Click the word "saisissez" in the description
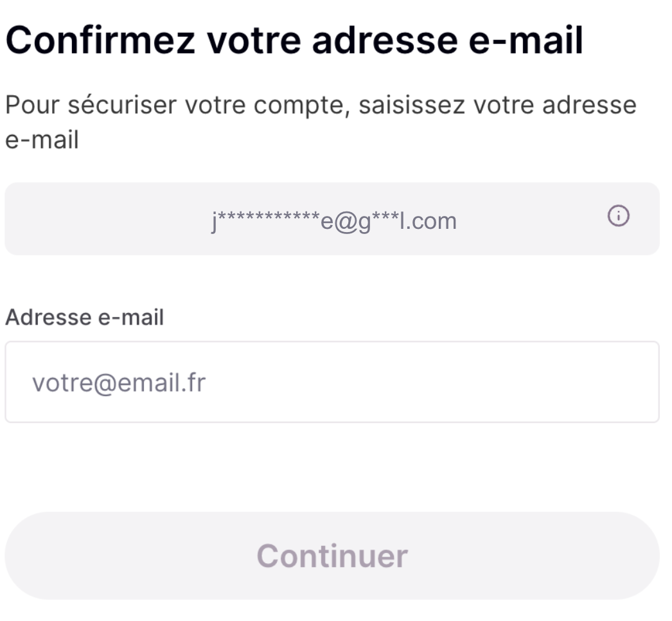672x621 pixels. pyautogui.click(x=410, y=106)
